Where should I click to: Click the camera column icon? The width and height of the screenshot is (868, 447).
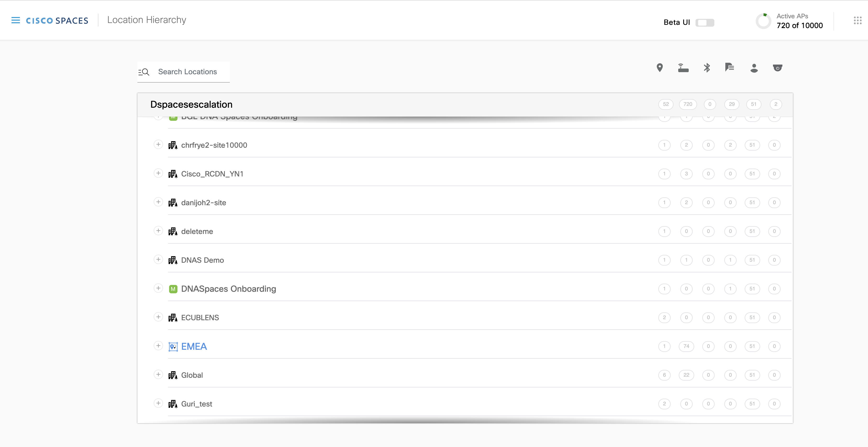click(777, 68)
